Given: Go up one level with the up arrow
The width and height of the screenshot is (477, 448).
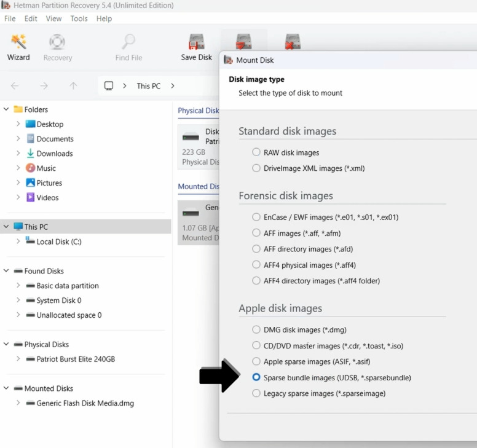Looking at the screenshot, I should (x=73, y=86).
